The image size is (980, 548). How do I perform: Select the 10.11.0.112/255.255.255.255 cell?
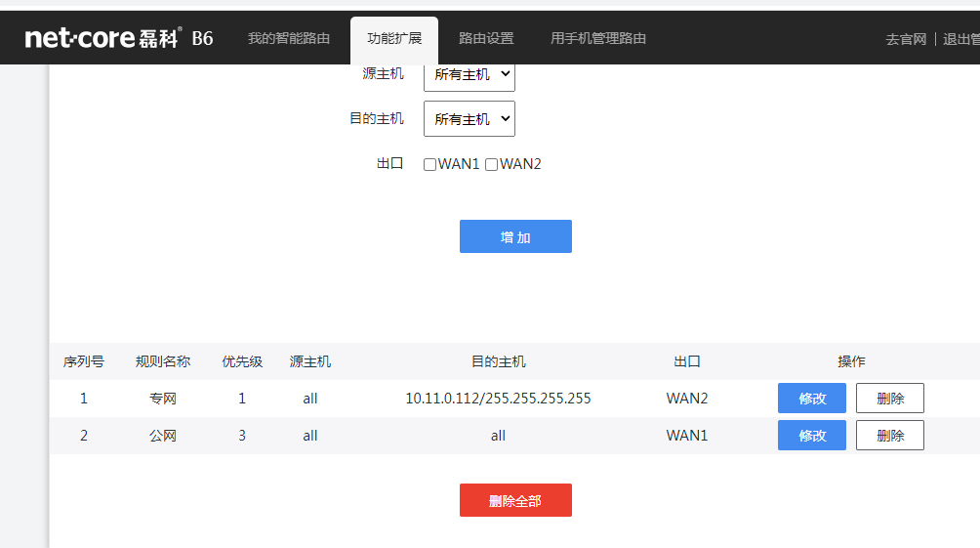(x=498, y=399)
